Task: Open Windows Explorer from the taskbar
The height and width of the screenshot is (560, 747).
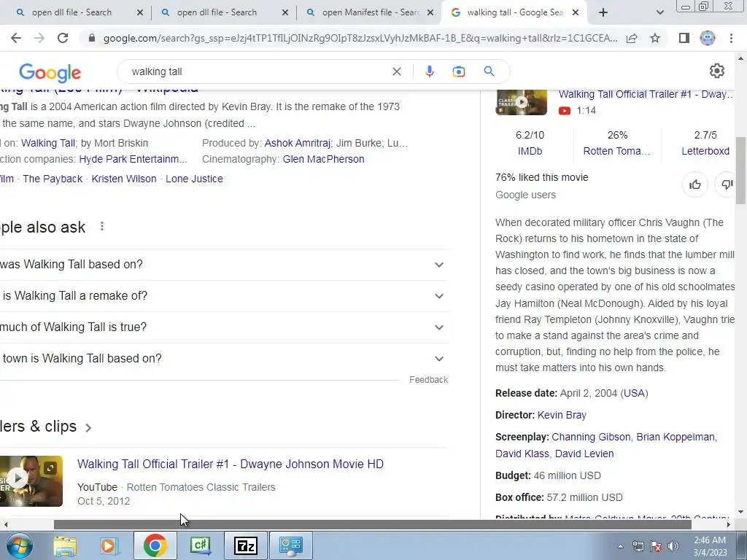Action: (x=65, y=545)
